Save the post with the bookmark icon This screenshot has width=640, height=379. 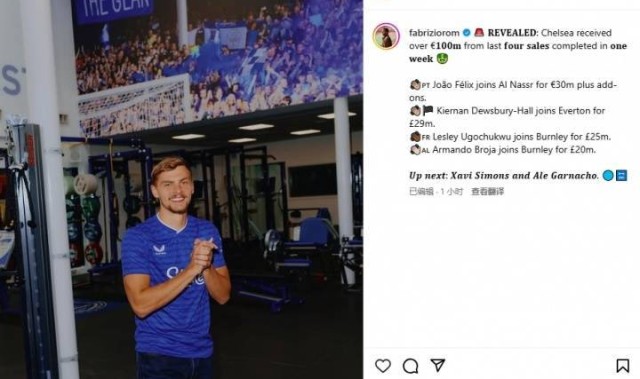point(622,366)
